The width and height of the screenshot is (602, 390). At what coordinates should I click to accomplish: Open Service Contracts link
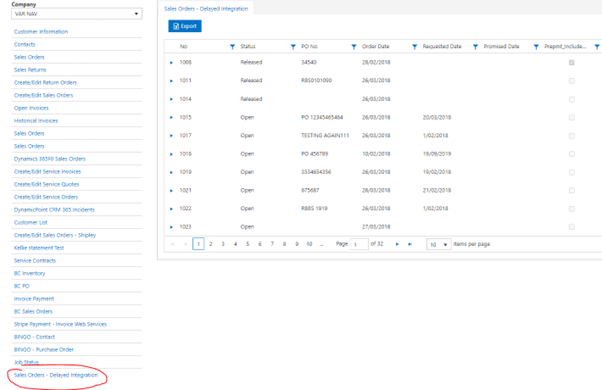[x=35, y=261]
